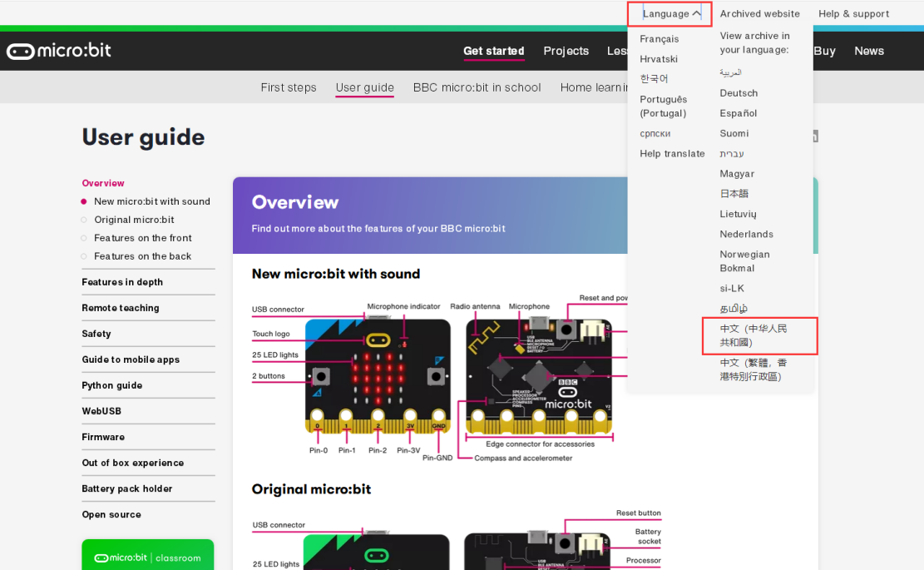Choose 中文 (中华人民共和國) language

click(x=754, y=335)
